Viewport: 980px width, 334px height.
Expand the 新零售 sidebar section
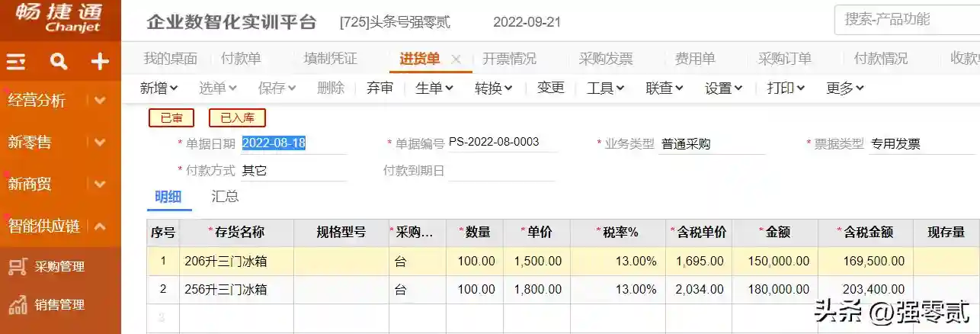100,142
